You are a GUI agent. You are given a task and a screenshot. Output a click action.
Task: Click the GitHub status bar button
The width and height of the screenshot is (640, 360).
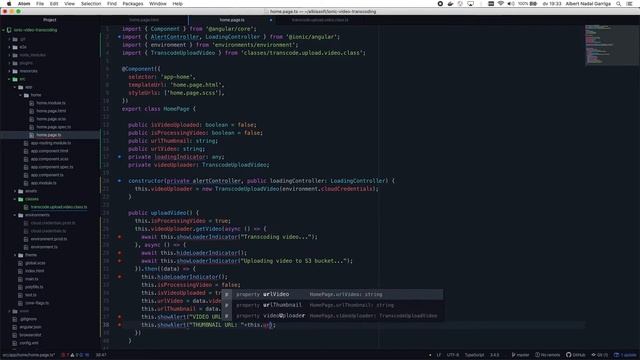(x=576, y=355)
